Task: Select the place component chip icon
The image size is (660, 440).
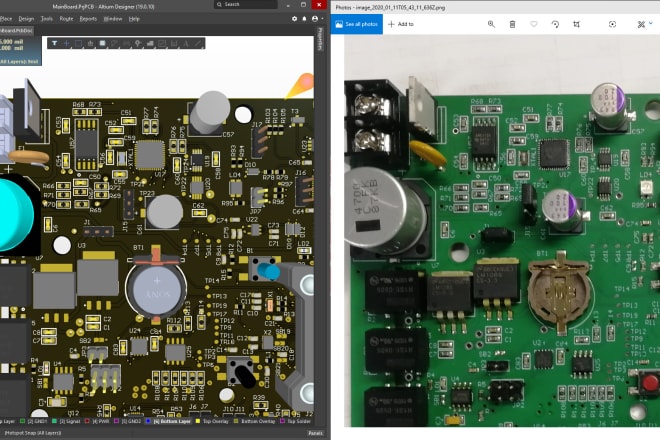Action: click(x=102, y=43)
